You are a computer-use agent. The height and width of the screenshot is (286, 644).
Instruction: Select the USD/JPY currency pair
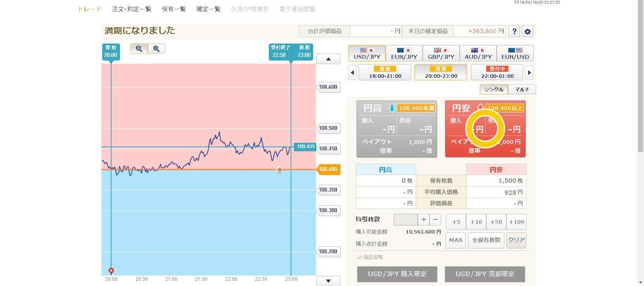(x=367, y=53)
